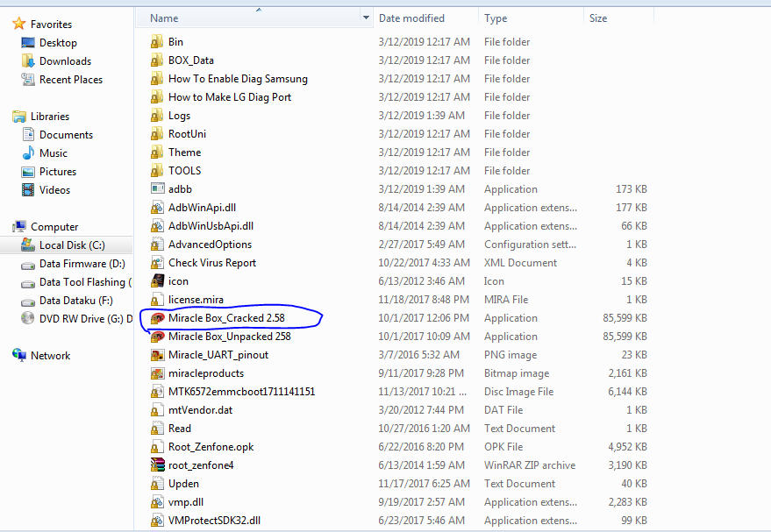The width and height of the screenshot is (771, 532).
Task: Click the DVD RW Drive (G:) disc icon
Action: coord(27,318)
